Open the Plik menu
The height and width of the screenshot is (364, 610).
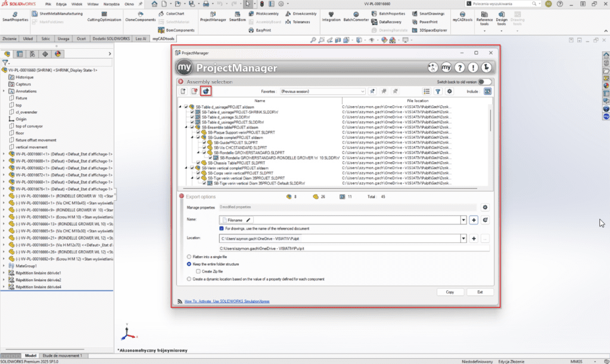pyautogui.click(x=48, y=4)
